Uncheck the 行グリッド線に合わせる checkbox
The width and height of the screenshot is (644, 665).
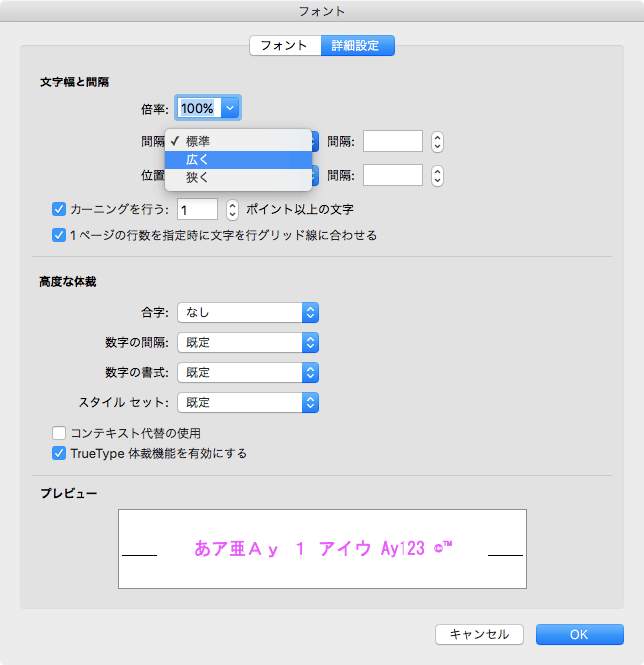pos(58,236)
